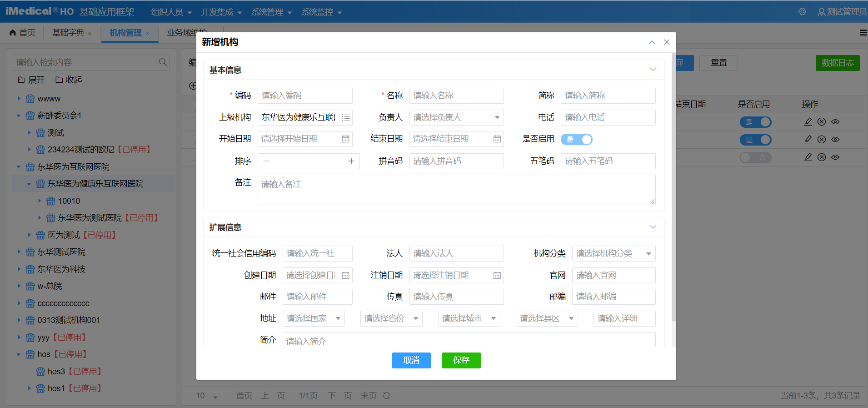Collapse dialog with up-arrow icon
This screenshot has width=868, height=408.
coord(652,42)
